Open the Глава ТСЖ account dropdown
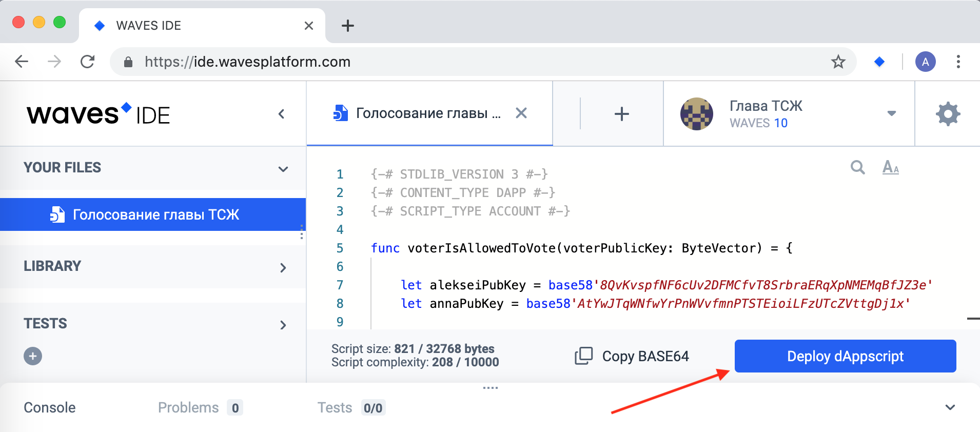980x432 pixels. click(x=892, y=113)
